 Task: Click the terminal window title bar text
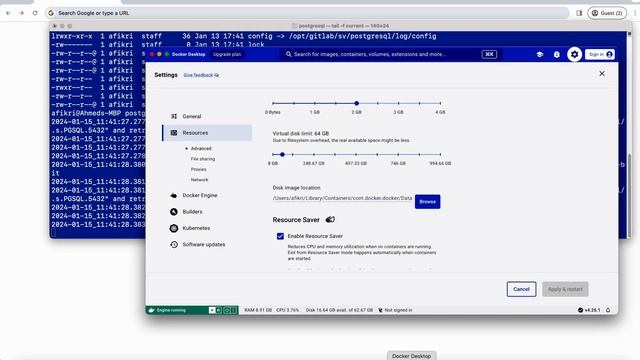[x=343, y=26]
